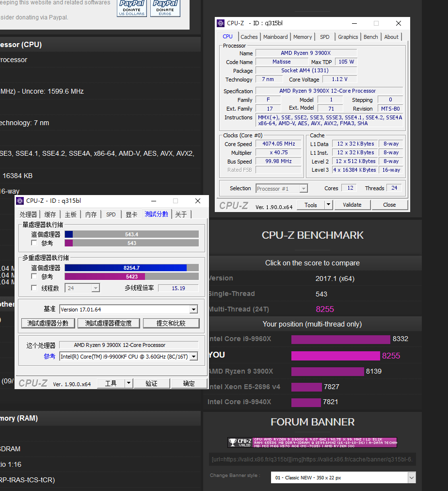Screen dimensions: 448x491
Task: Click the single-thread score 543 value
Action: click(321, 294)
